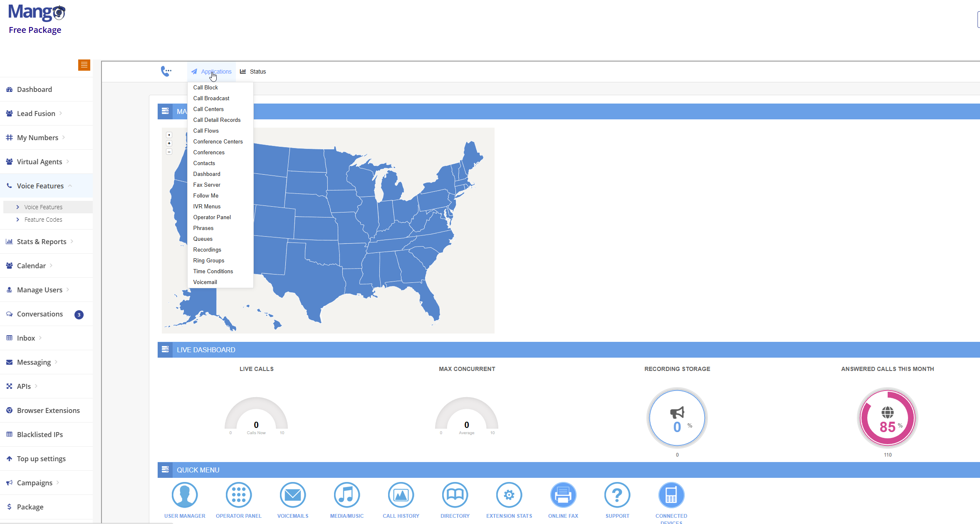Switch to the Status tab
This screenshot has width=980, height=524.
pos(257,71)
